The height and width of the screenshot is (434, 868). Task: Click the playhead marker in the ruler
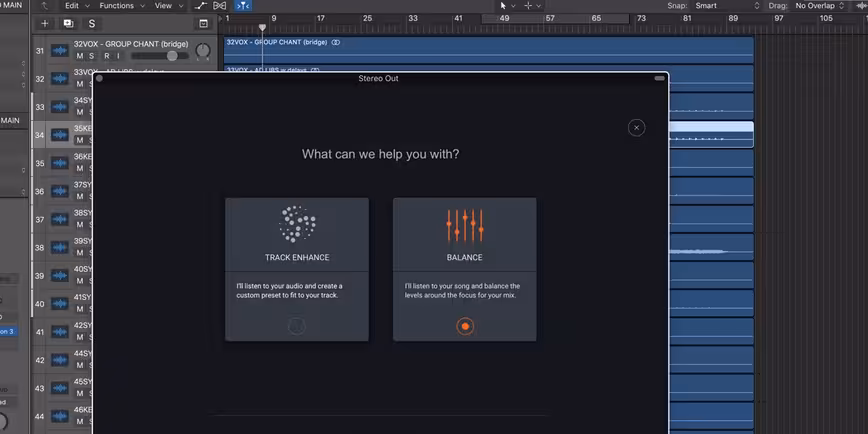pyautogui.click(x=262, y=27)
